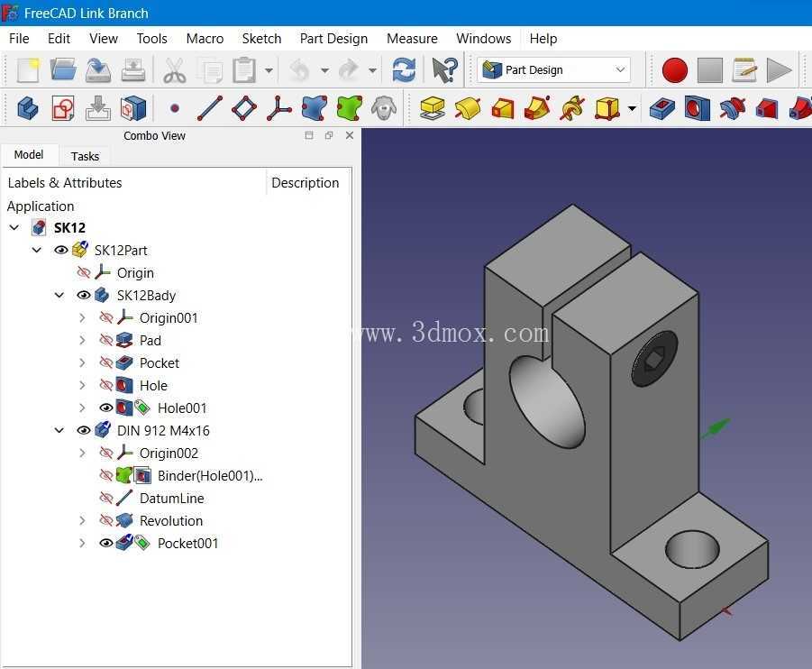This screenshot has height=669, width=812.
Task: Create a datum line
Action: tap(210, 108)
